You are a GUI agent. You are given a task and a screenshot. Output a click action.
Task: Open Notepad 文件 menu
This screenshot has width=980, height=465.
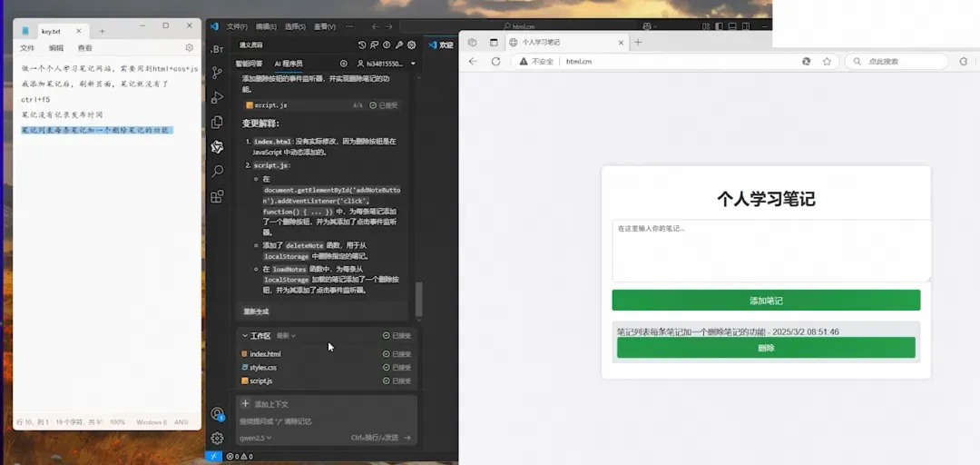point(27,47)
